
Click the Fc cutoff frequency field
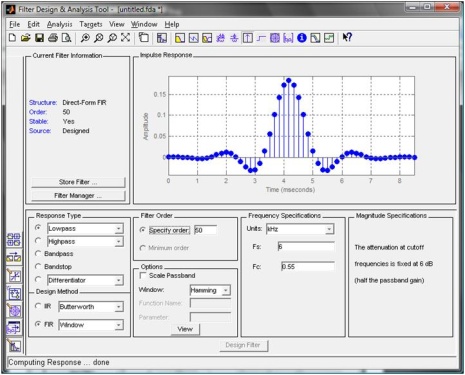pyautogui.click(x=308, y=267)
